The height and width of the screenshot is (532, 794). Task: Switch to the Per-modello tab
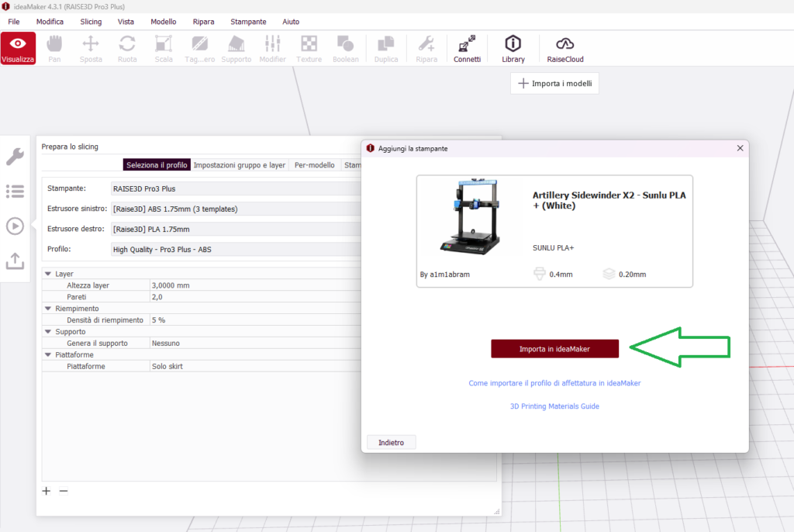[x=315, y=164]
